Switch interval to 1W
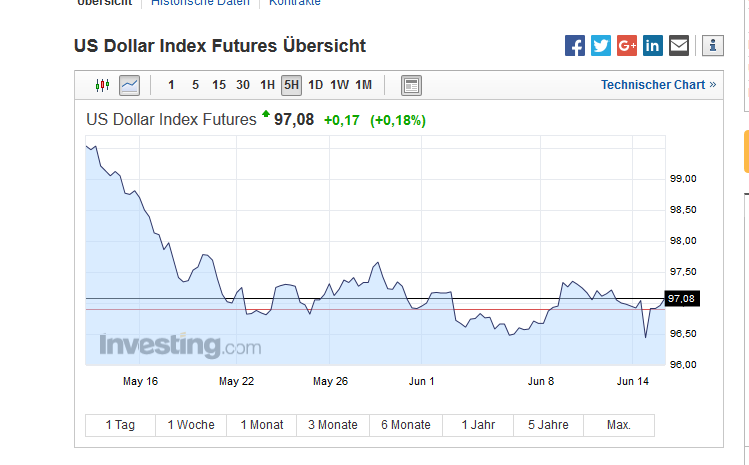The image size is (749, 465). pyautogui.click(x=339, y=85)
